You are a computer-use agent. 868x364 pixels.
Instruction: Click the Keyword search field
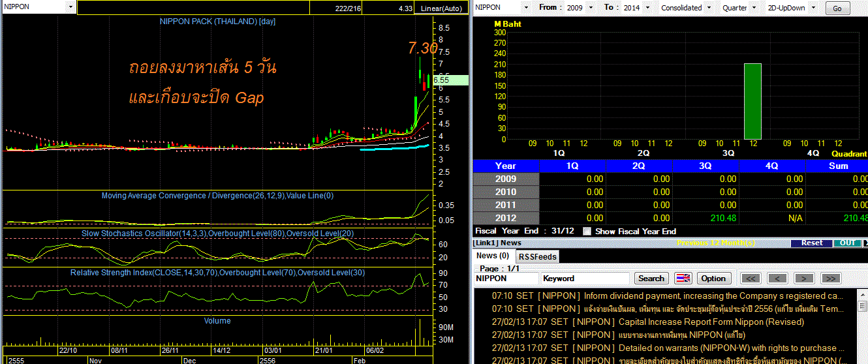[585, 278]
